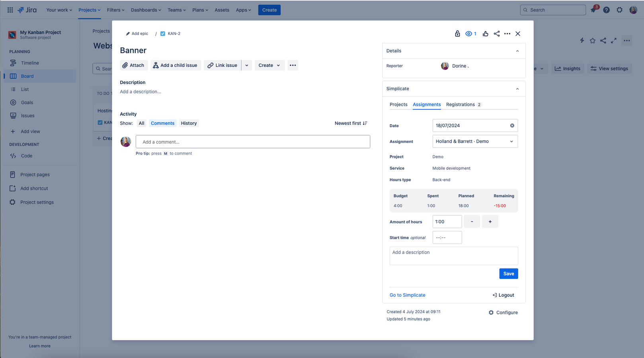The image size is (644, 358).
Task: Open Go to Simplicate link
Action: tap(407, 295)
